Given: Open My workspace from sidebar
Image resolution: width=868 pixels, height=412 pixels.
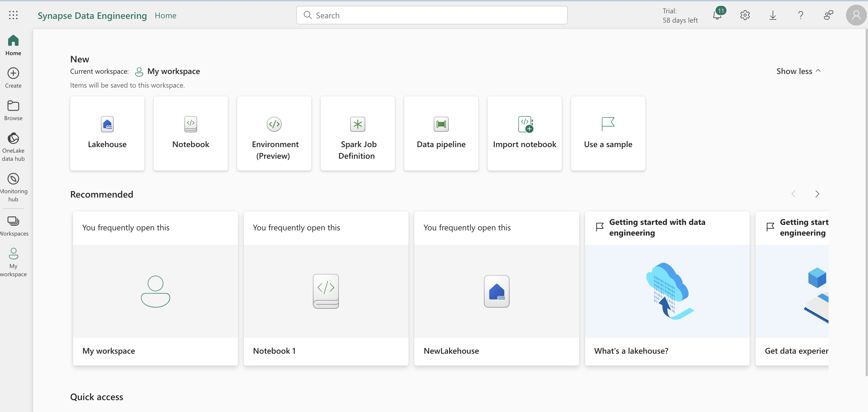Looking at the screenshot, I should pyautogui.click(x=13, y=262).
